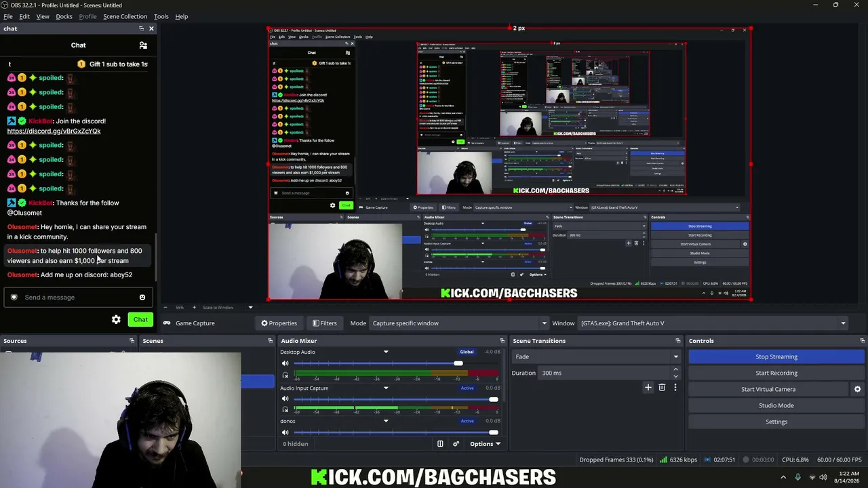
Task: Float the Sources dock
Action: point(132,341)
